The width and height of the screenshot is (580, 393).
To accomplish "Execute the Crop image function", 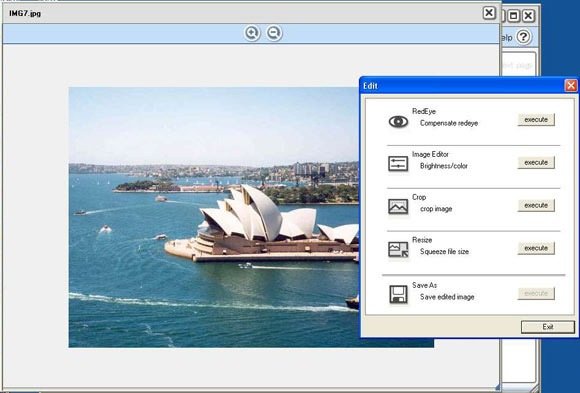I will (x=536, y=205).
